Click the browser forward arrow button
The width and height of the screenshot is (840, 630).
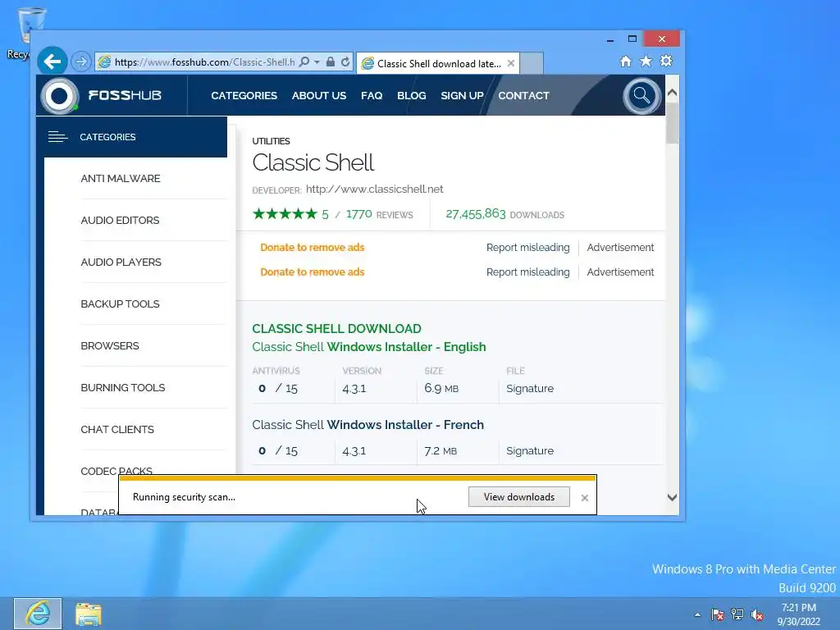(81, 62)
